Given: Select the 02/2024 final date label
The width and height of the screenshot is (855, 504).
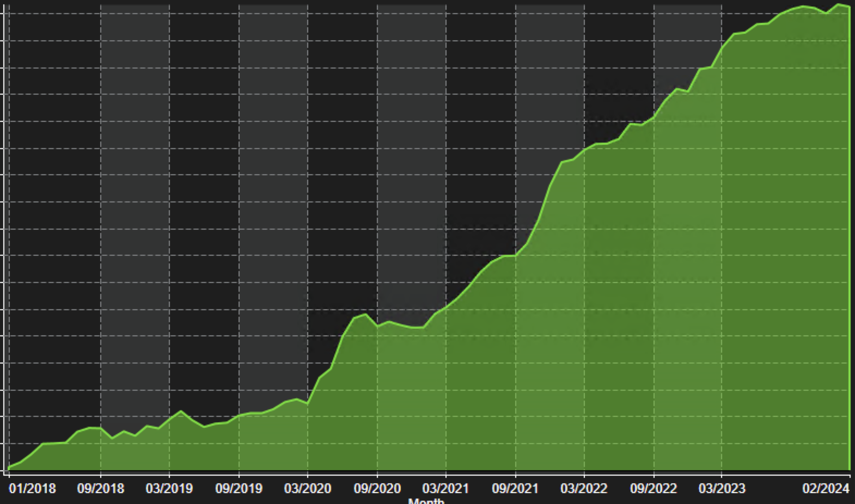Looking at the screenshot, I should point(826,488).
